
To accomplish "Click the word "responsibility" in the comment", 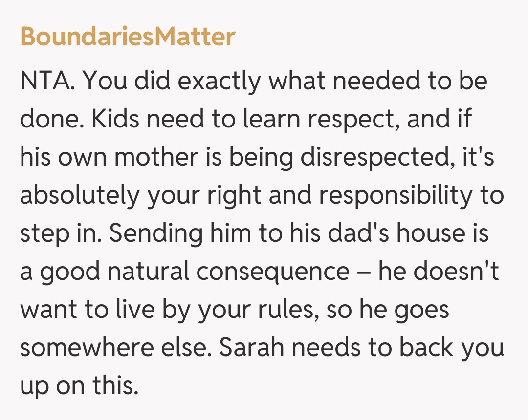I will point(396,195).
